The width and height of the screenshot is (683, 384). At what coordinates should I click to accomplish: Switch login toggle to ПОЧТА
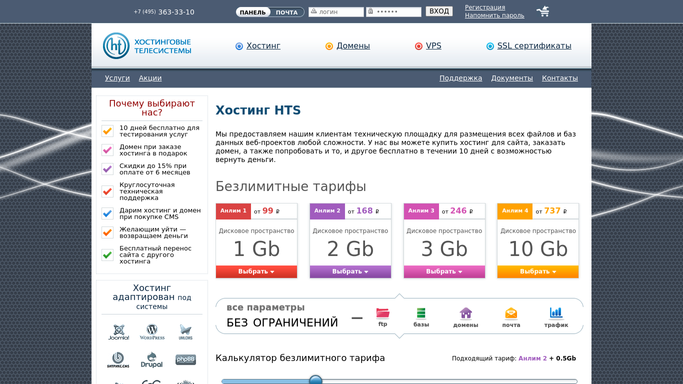[287, 12]
